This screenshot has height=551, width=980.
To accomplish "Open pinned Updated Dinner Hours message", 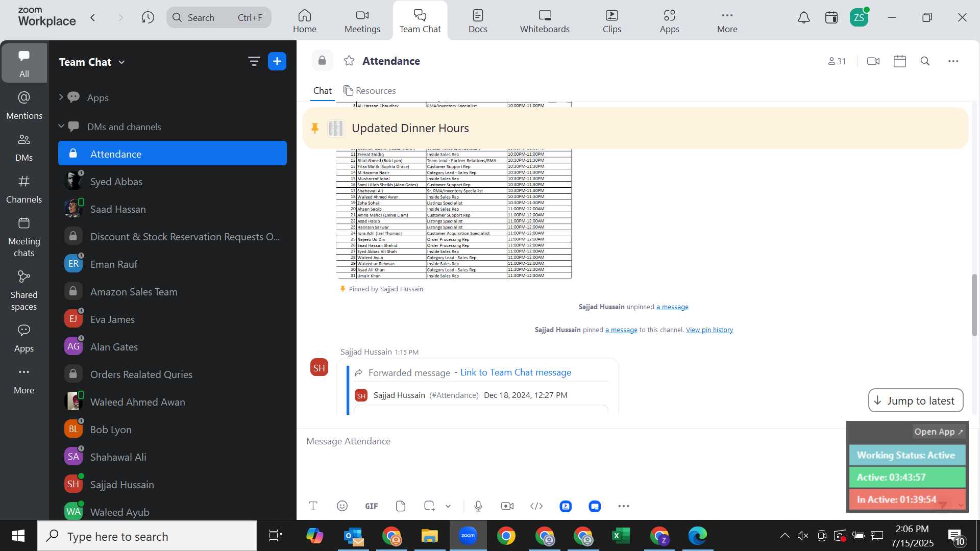I will coord(635,128).
